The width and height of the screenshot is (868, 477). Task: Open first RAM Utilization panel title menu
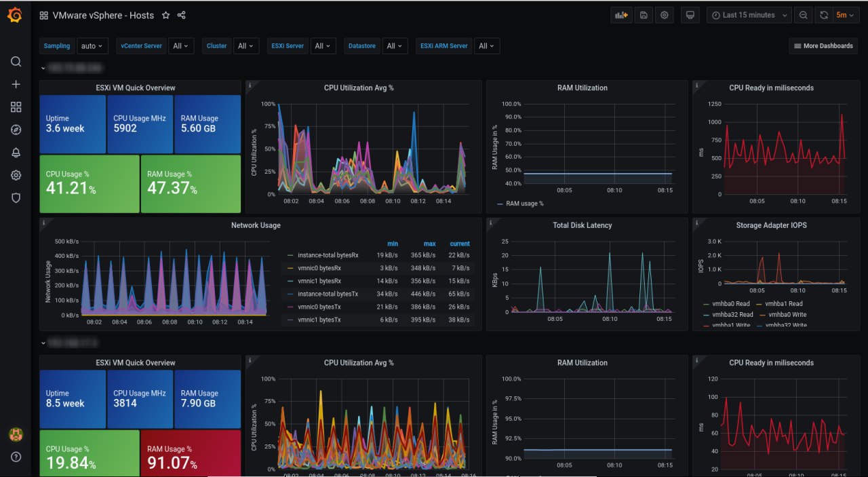583,88
